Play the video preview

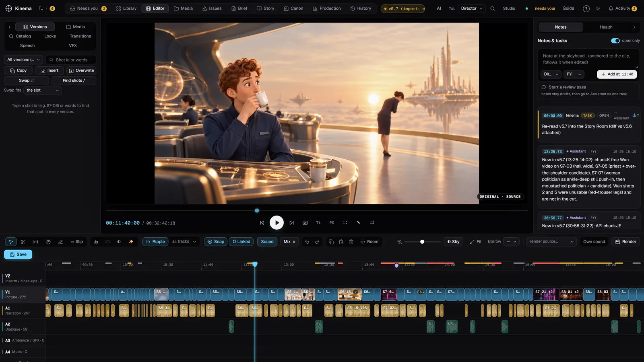[277, 222]
